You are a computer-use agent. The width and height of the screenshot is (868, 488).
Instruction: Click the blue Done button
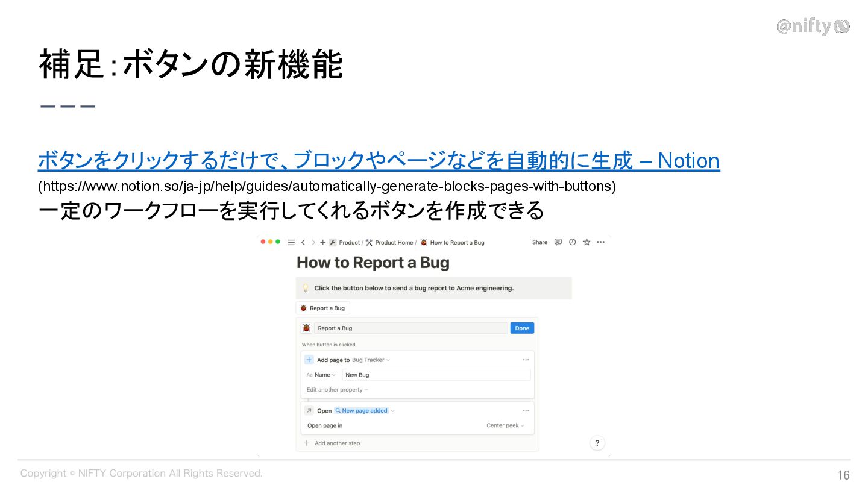pos(522,328)
